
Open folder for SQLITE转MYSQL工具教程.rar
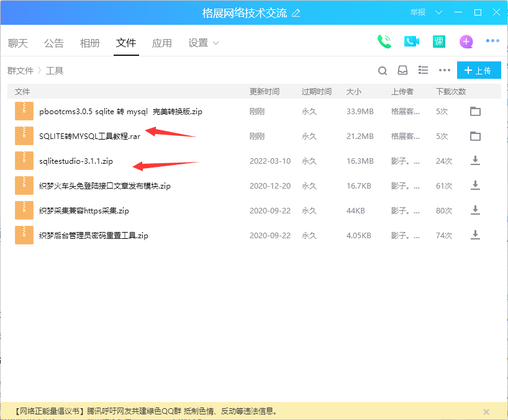475,136
